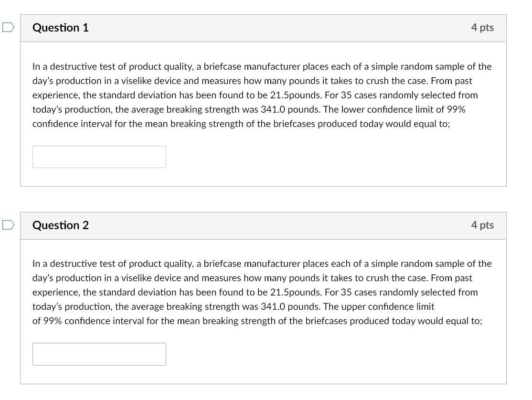Place cursor in Question 1 answer field

coord(99,157)
